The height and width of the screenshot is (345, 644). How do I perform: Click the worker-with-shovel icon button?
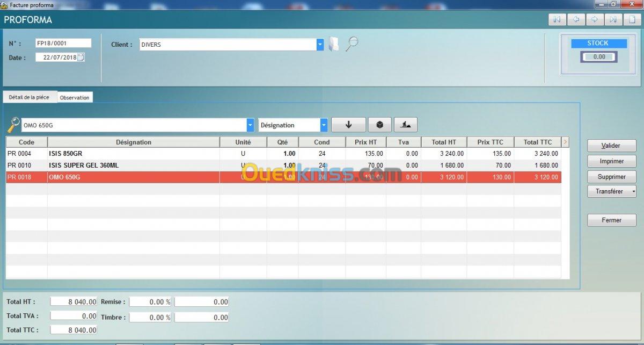click(x=406, y=125)
